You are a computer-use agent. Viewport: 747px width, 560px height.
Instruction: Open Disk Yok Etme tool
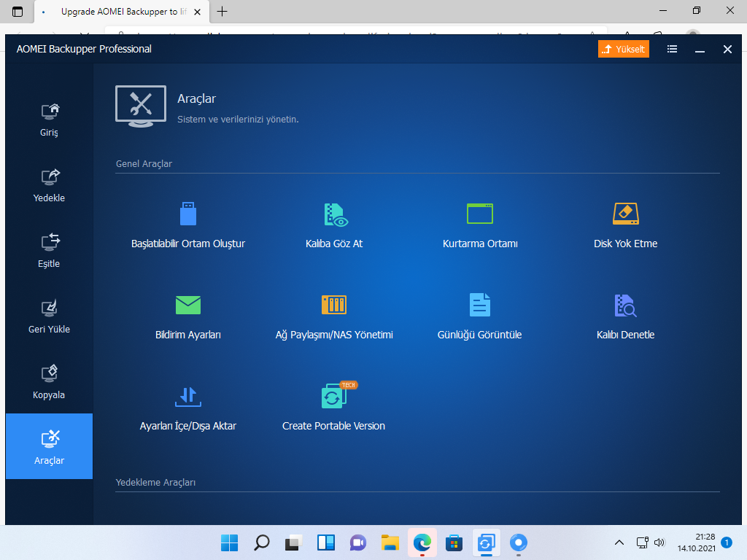(x=625, y=226)
